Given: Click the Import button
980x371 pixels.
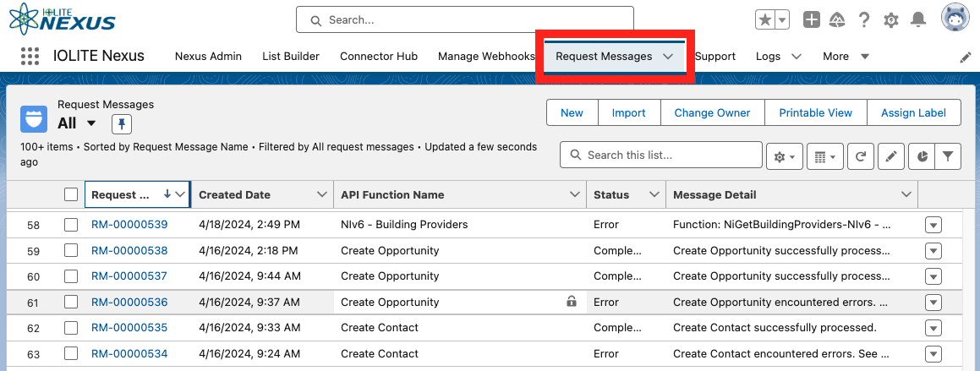Looking at the screenshot, I should 629,112.
